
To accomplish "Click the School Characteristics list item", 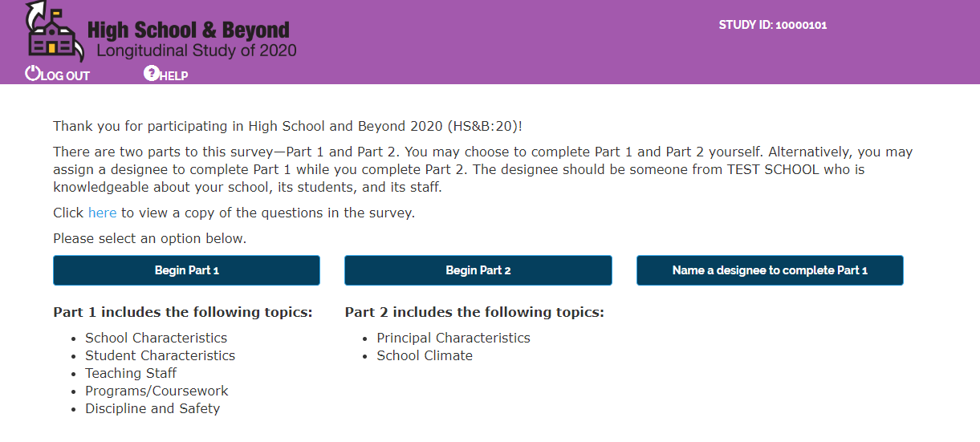I will (156, 338).
